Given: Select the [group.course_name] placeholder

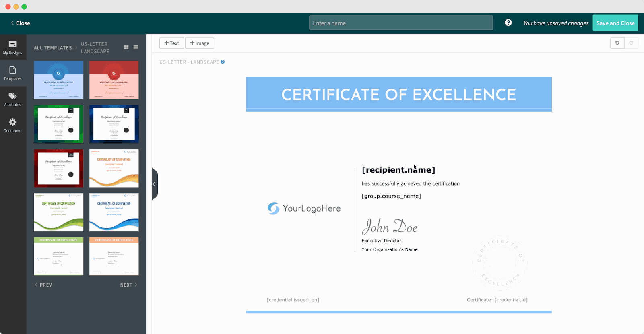Looking at the screenshot, I should tap(391, 196).
